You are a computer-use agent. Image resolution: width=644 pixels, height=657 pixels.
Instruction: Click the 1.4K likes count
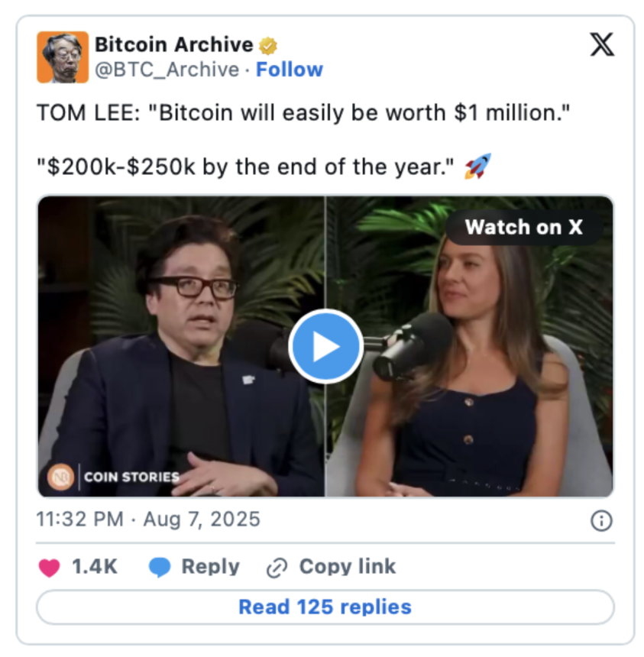click(x=95, y=567)
